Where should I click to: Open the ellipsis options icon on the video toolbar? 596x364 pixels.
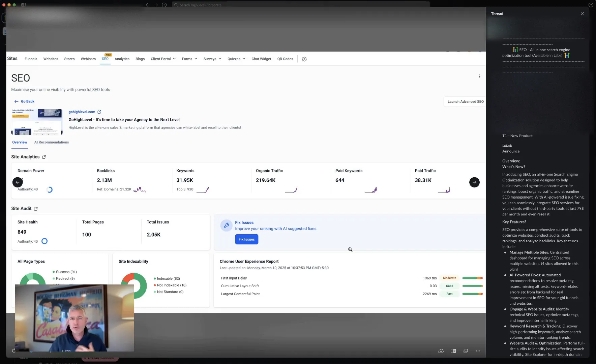pos(478,351)
